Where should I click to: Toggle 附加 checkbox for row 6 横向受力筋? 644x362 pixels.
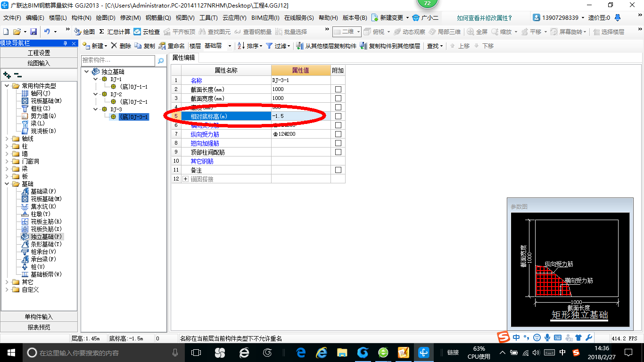coord(338,125)
